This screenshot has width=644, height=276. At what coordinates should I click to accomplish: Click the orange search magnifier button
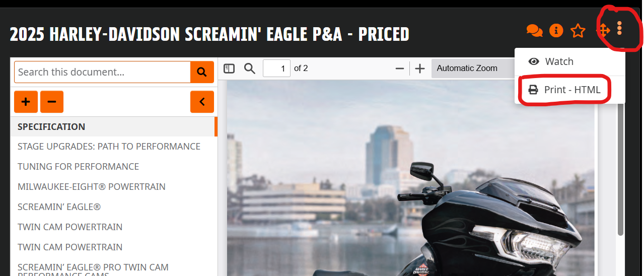click(x=202, y=72)
